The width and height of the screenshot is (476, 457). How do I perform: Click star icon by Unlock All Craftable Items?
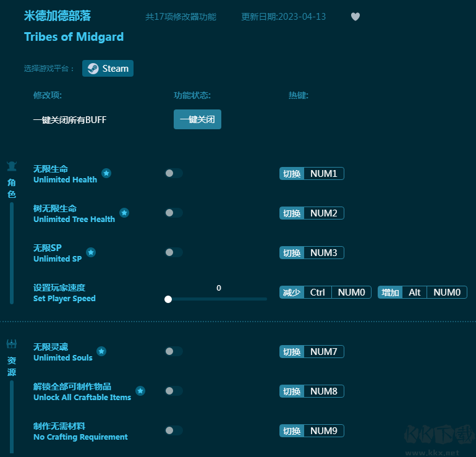(x=140, y=391)
